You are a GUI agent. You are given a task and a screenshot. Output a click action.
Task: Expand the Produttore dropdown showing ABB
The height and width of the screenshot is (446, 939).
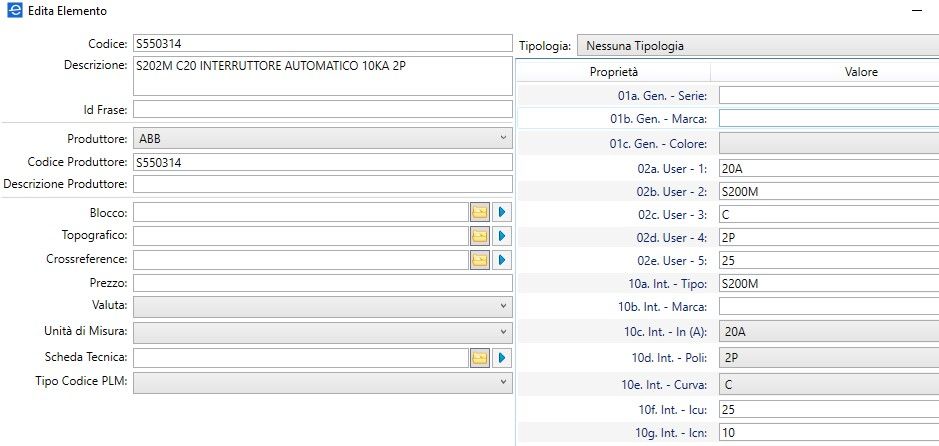point(323,138)
